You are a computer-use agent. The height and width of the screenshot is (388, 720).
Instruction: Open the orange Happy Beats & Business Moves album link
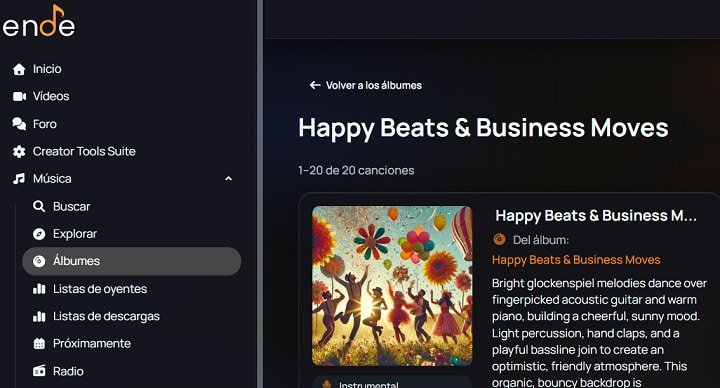click(576, 259)
